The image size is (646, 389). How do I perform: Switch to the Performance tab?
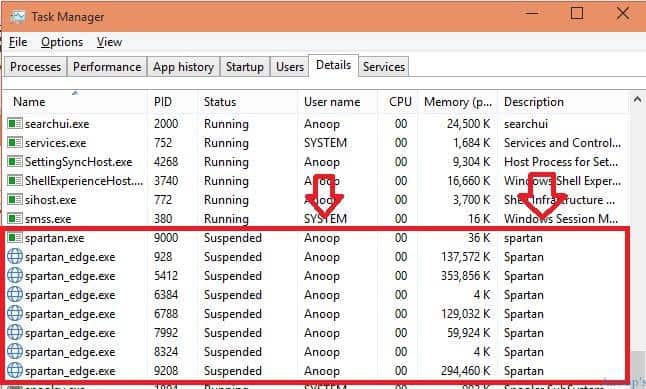(x=107, y=67)
